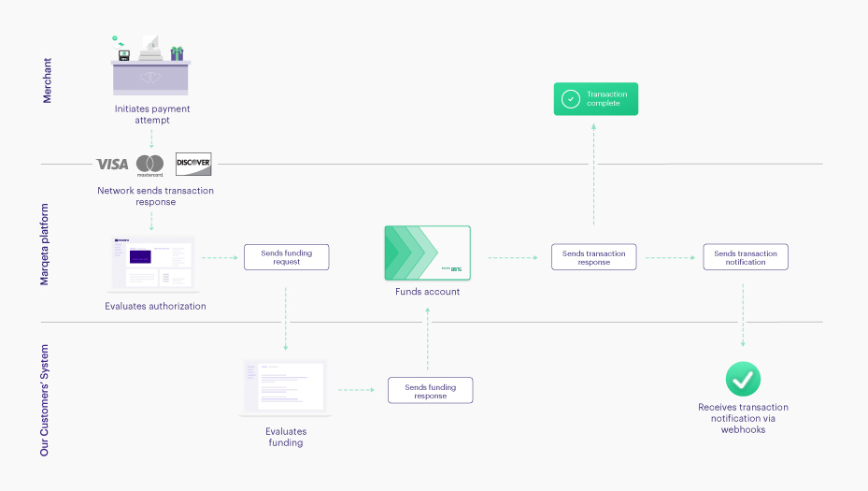This screenshot has height=491, width=868.
Task: Click the merchant checkout counter illustration
Action: (151, 65)
